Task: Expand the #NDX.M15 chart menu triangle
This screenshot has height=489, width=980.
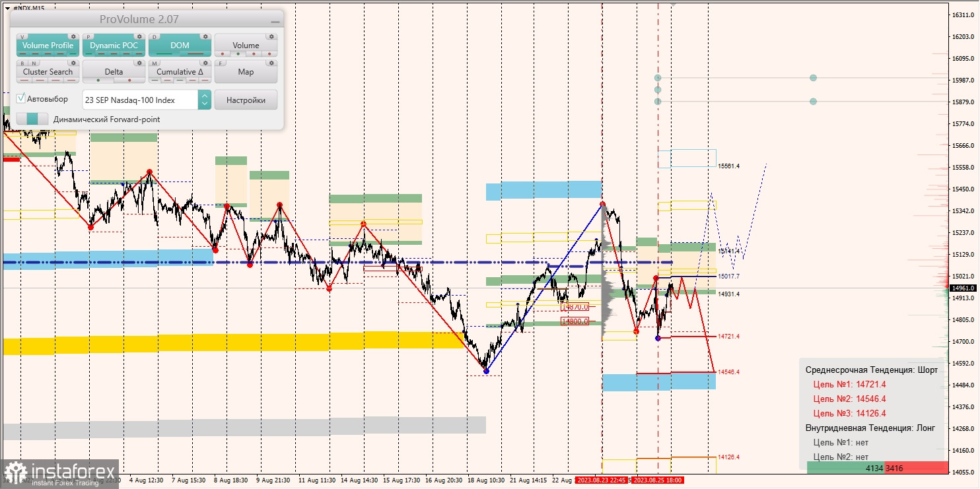Action: [x=7, y=8]
